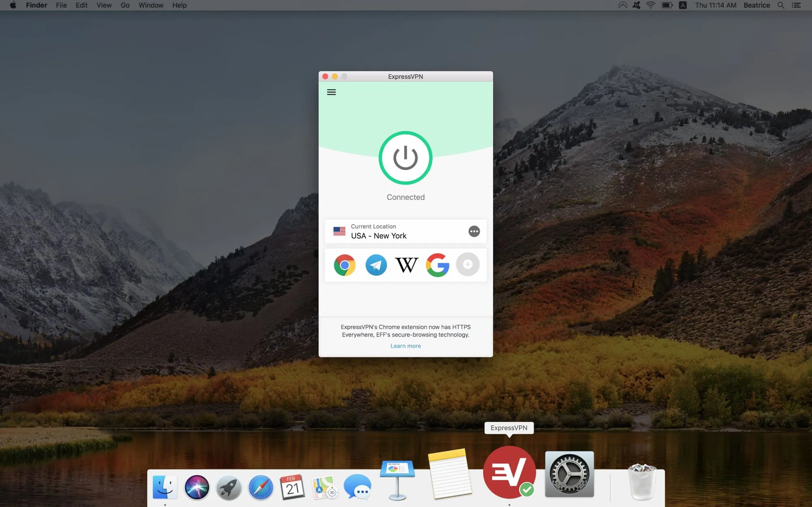Click the battery level indicator
Screen dimensions: 812x507
pos(667,5)
